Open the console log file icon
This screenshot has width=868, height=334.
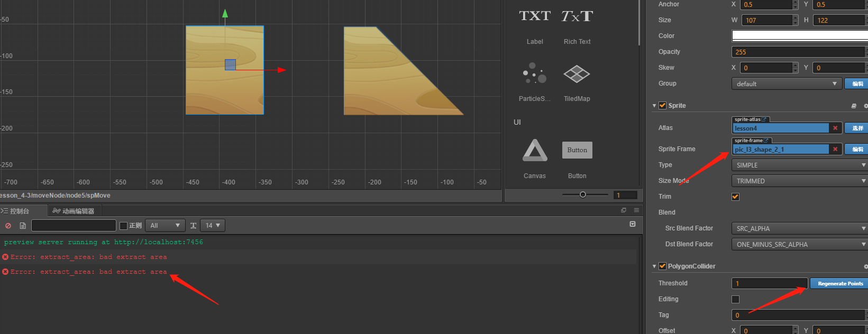click(x=23, y=226)
